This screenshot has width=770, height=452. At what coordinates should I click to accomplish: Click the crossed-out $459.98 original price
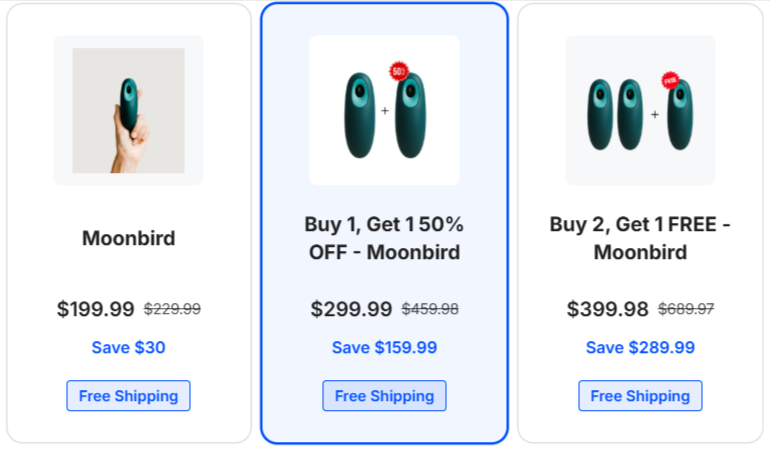pos(430,310)
